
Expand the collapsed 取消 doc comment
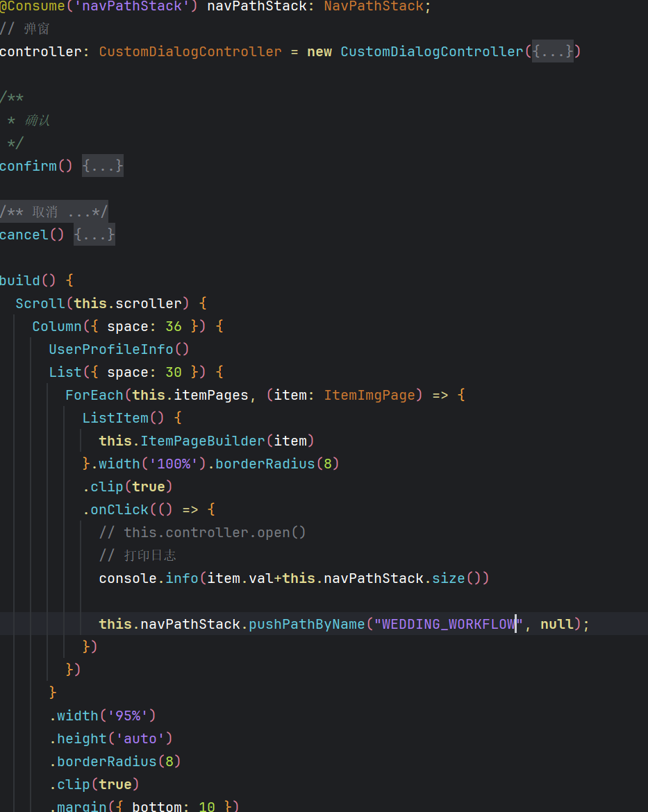[x=53, y=212]
